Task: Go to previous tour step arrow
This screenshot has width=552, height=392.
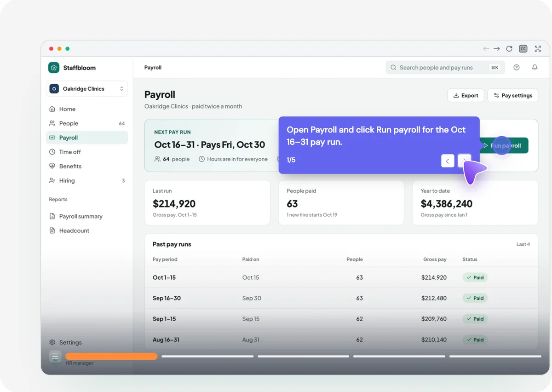Action: point(448,161)
